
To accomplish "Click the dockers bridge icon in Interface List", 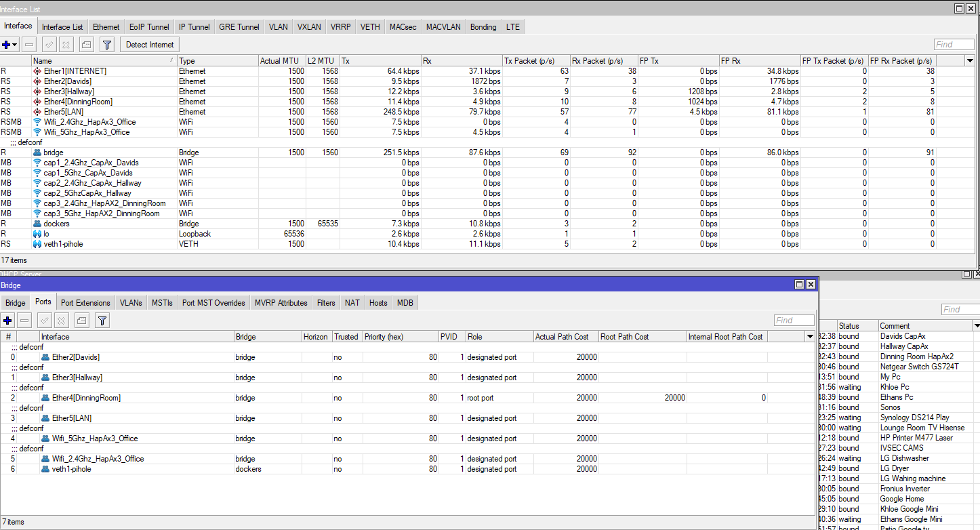I will point(37,224).
